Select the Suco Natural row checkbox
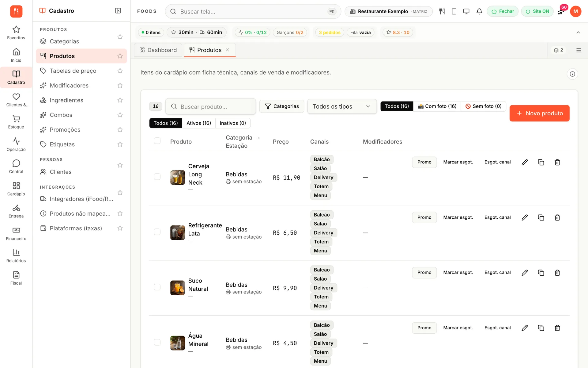 coord(157,287)
